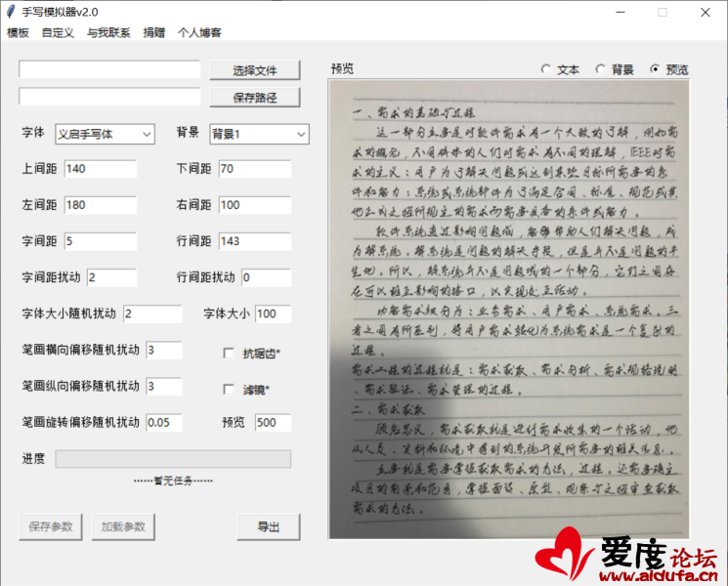Viewport: 728px width, 586px height.
Task: Open the 自定义 menu
Action: pyautogui.click(x=58, y=32)
